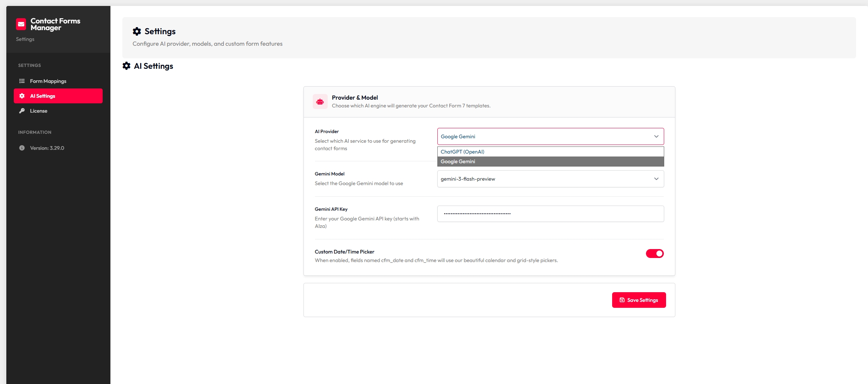This screenshot has width=868, height=384.
Task: Click the Contact Forms Manager envelope logo
Action: click(21, 24)
